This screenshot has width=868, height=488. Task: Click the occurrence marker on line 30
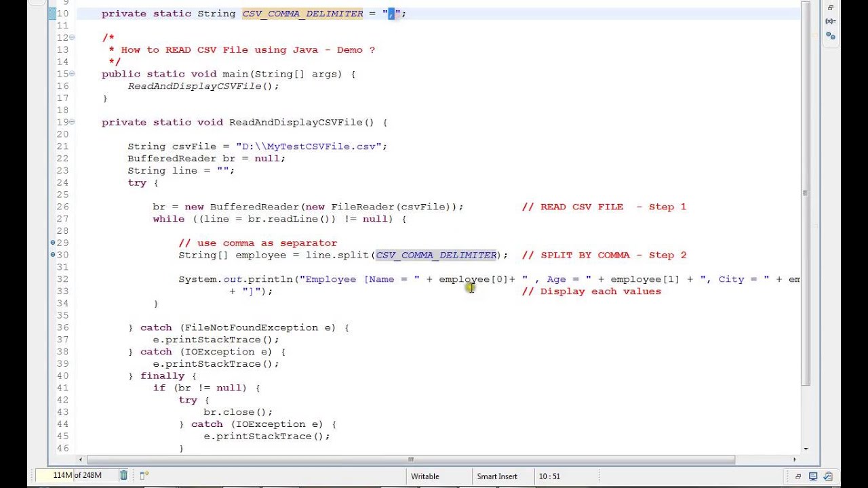(x=52, y=255)
